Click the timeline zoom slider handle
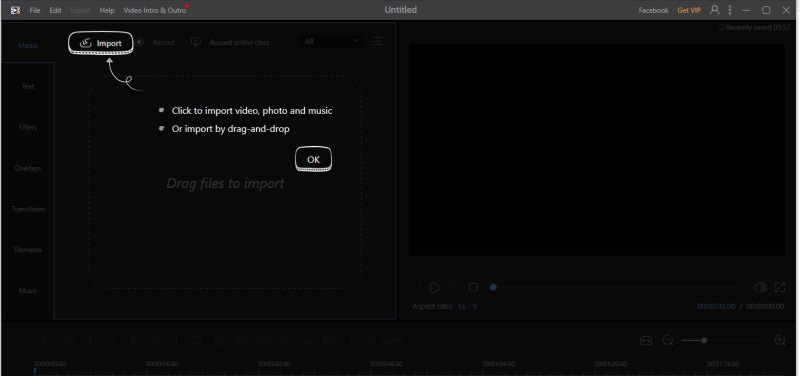Screen dimensions: 800x376 coord(704,340)
